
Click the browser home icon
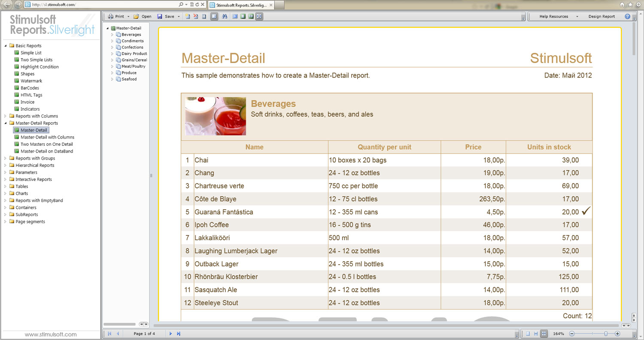pyautogui.click(x=623, y=4)
